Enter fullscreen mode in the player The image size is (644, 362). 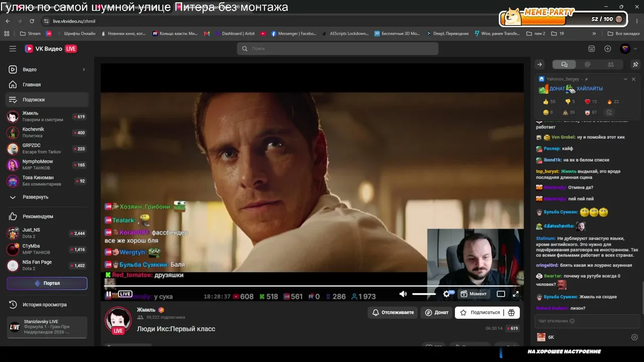[x=516, y=294]
